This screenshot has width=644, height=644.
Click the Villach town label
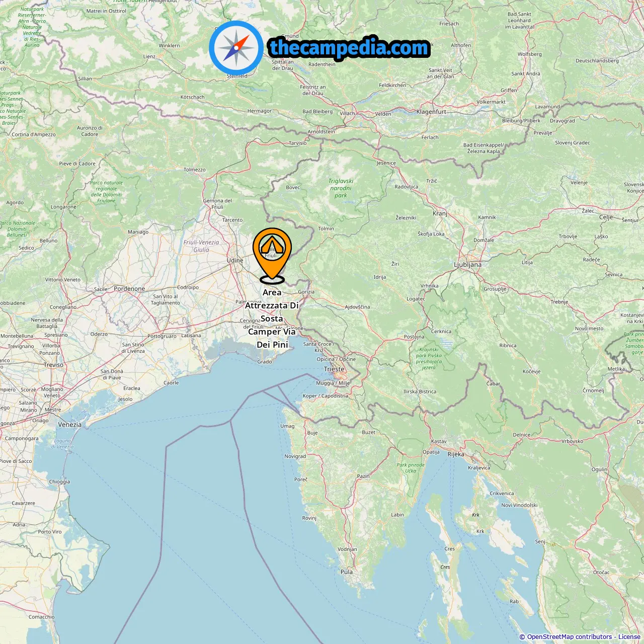tap(347, 113)
